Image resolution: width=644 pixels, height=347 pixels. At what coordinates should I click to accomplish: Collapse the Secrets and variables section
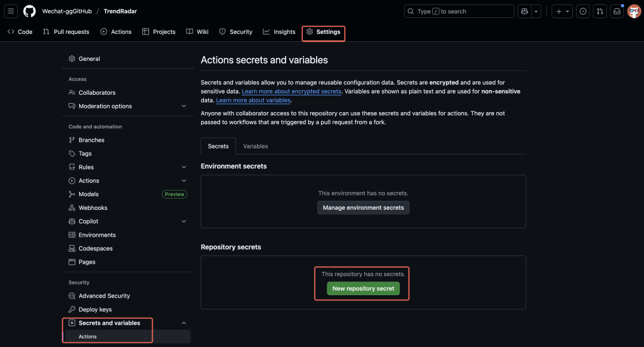pos(184,323)
